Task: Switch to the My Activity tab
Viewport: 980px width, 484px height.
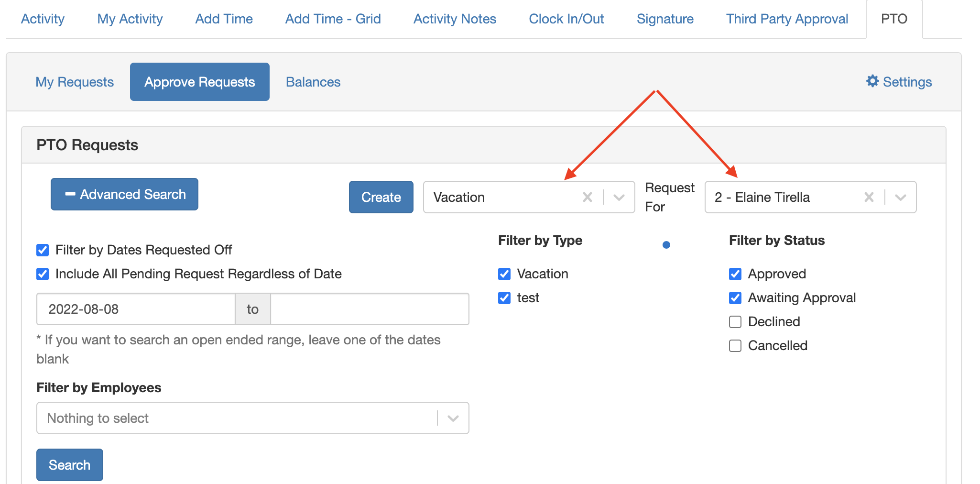Action: tap(130, 19)
